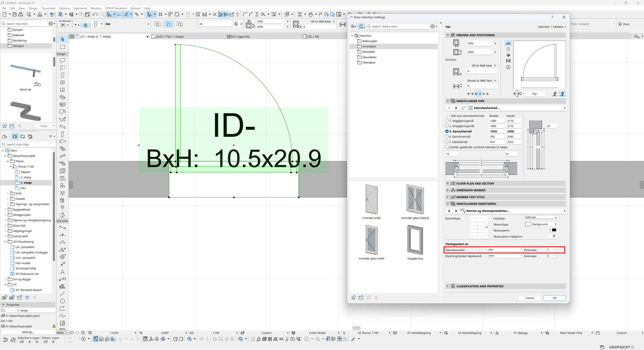Screen dimensions: 644x350
Task: Expand the FLOOR PLAN AND SECTION panel
Action: click(475, 183)
